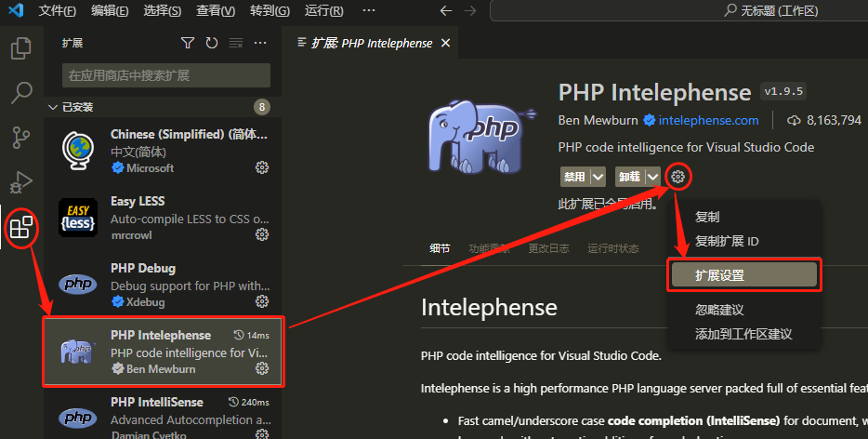
Task: Open the overflow menu in menu bar
Action: click(x=369, y=10)
